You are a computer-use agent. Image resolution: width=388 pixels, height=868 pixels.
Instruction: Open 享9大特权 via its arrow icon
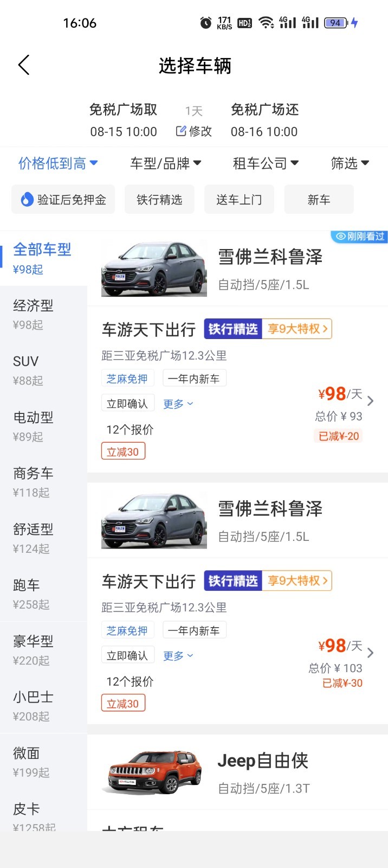327,328
